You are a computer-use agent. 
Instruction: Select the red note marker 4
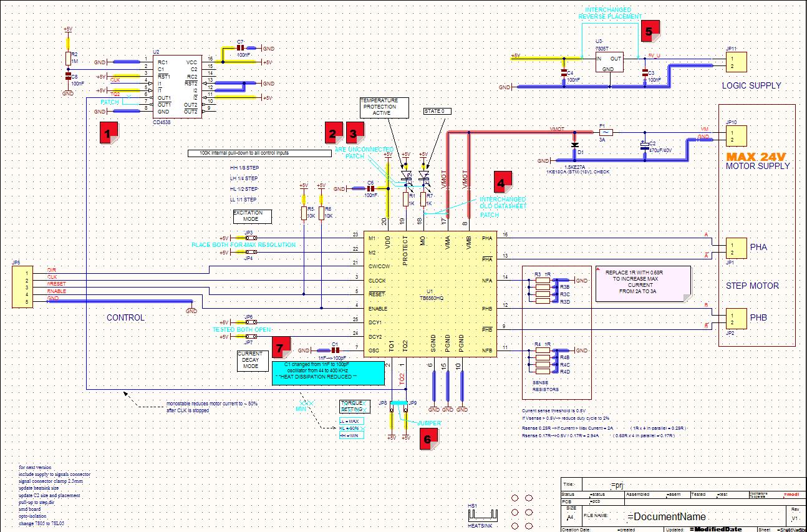[x=502, y=181]
